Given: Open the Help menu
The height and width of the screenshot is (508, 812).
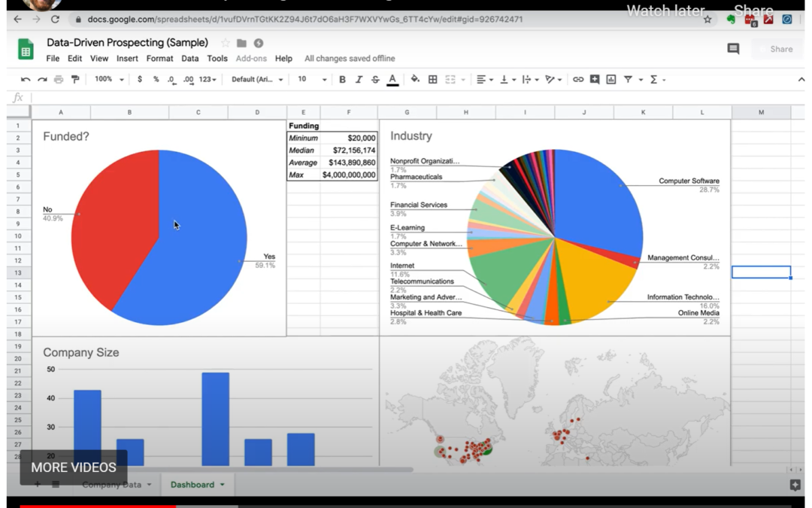Looking at the screenshot, I should tap(283, 59).
